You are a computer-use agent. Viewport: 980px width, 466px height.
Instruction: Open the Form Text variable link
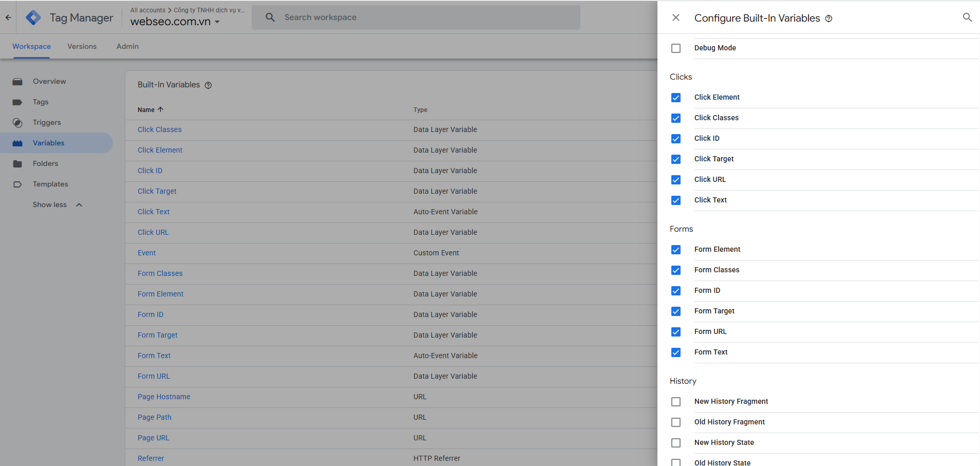154,356
